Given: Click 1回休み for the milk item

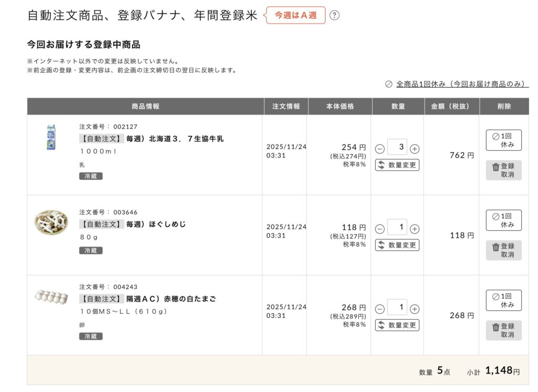Looking at the screenshot, I should coord(503,140).
